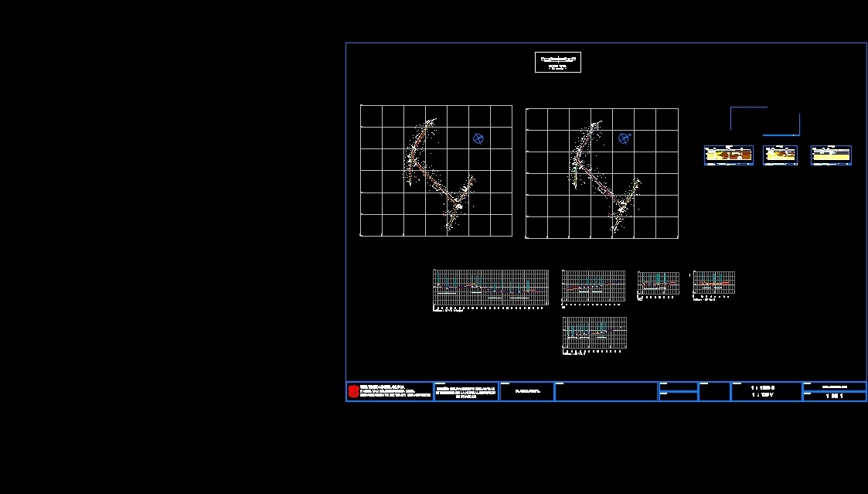
Task: Expand the first soil profile chart
Action: [x=491, y=286]
